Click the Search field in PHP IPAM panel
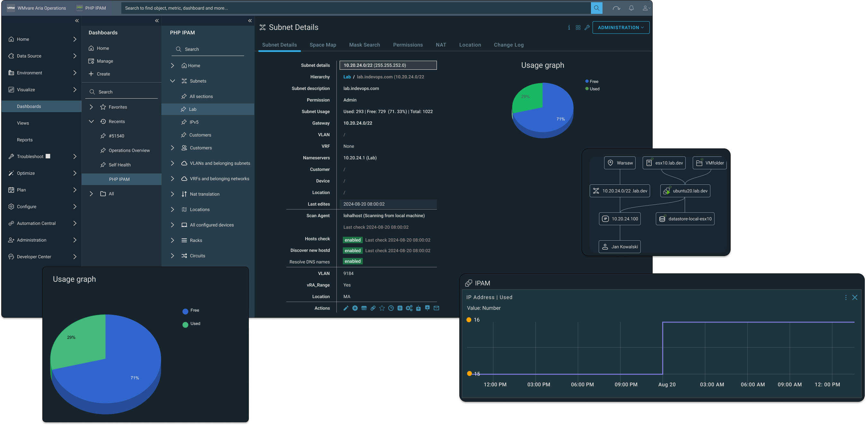 (x=208, y=49)
